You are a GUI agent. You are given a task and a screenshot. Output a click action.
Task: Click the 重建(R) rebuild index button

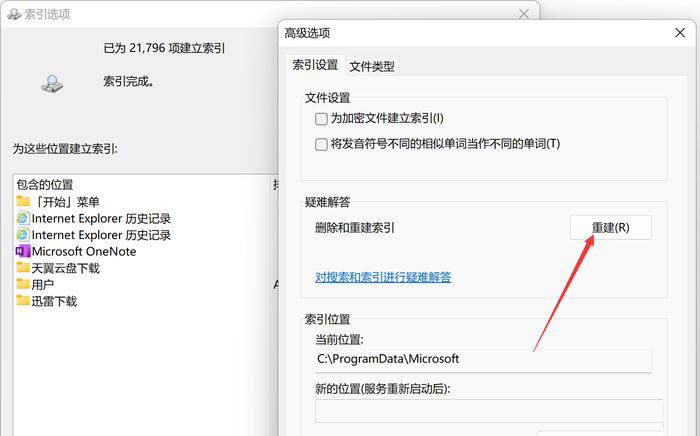click(610, 228)
